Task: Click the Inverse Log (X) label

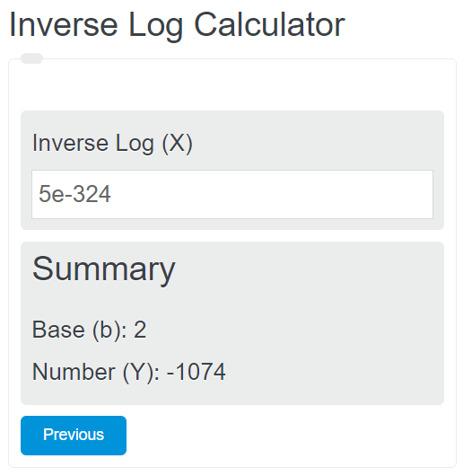Action: [112, 144]
